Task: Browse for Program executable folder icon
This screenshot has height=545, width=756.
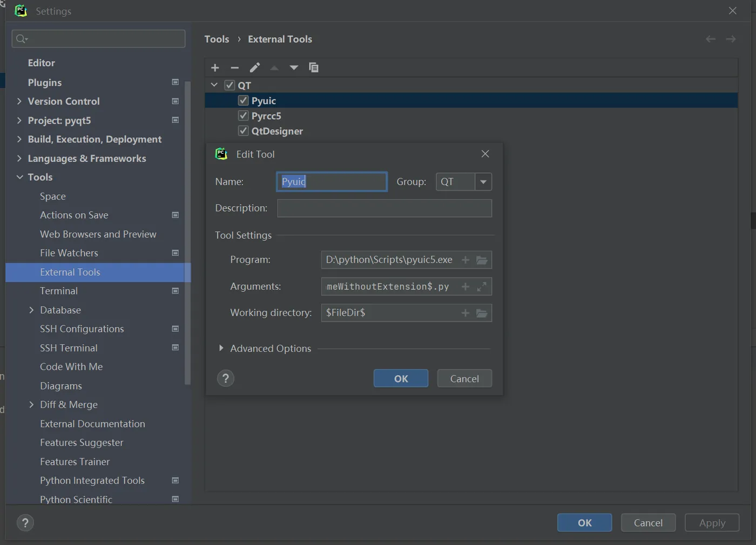Action: [x=482, y=260]
